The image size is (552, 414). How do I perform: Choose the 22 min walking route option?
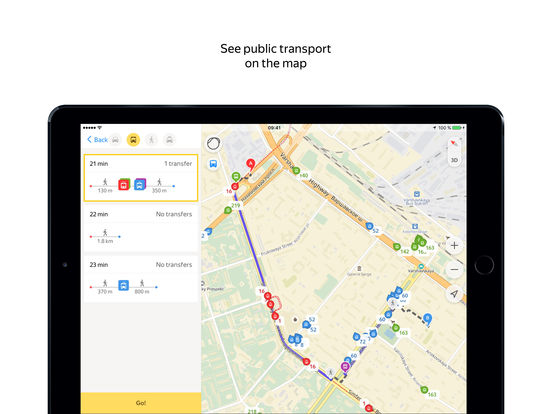(141, 228)
